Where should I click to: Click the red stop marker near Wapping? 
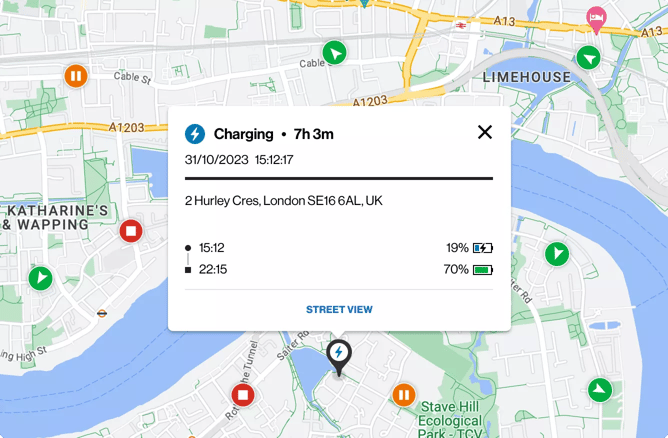130,232
